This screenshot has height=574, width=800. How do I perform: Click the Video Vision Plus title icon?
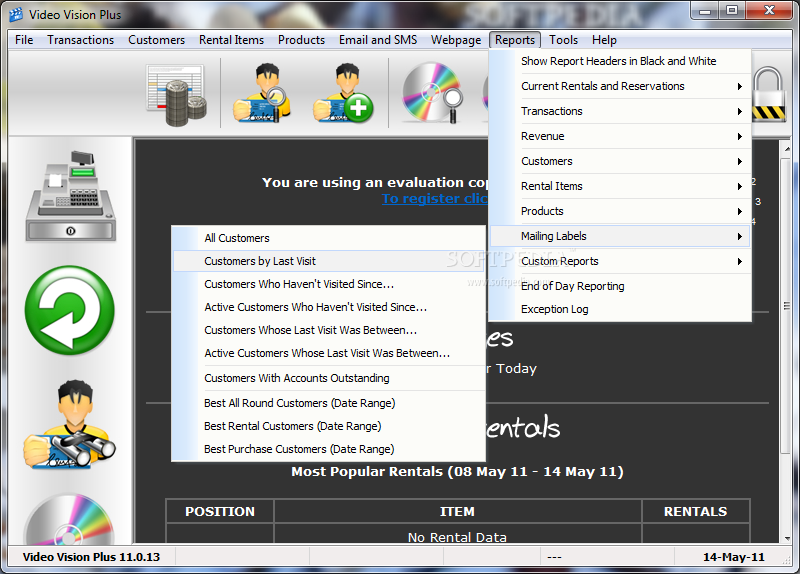point(16,15)
